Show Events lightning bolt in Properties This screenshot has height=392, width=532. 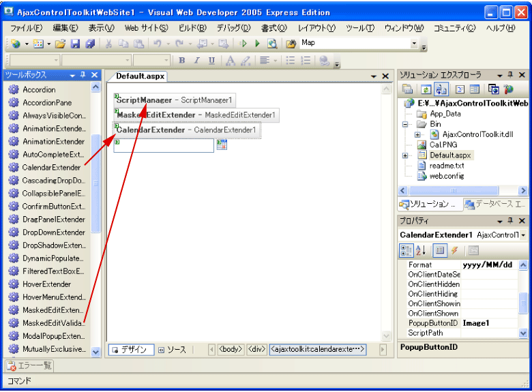coord(455,251)
